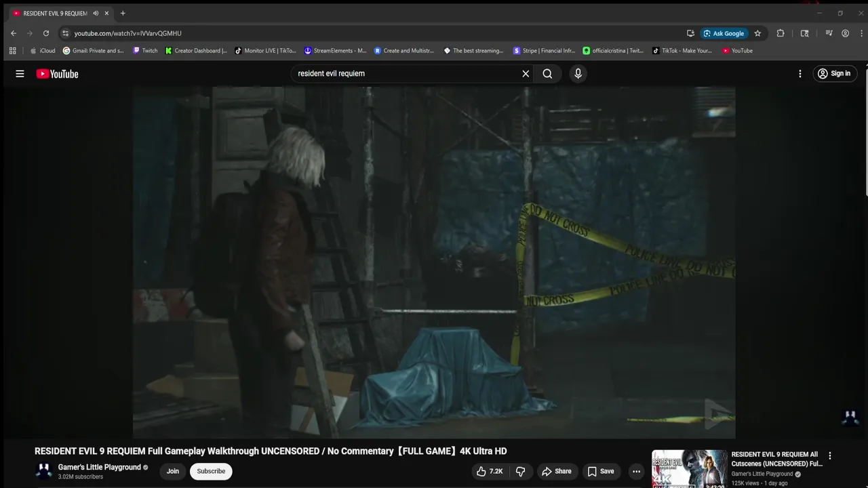Screen dimensions: 868x488
Task: Open the apps grid in bookmarks bar
Action: [x=12, y=51]
